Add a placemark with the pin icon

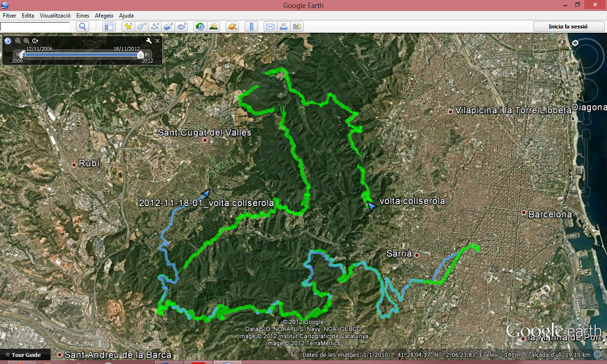click(x=128, y=27)
